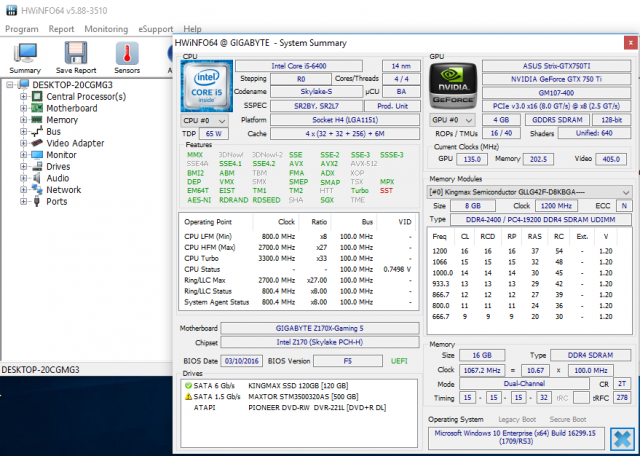The height and width of the screenshot is (456, 640).
Task: Open the Summary toolbar icon
Action: (25, 52)
